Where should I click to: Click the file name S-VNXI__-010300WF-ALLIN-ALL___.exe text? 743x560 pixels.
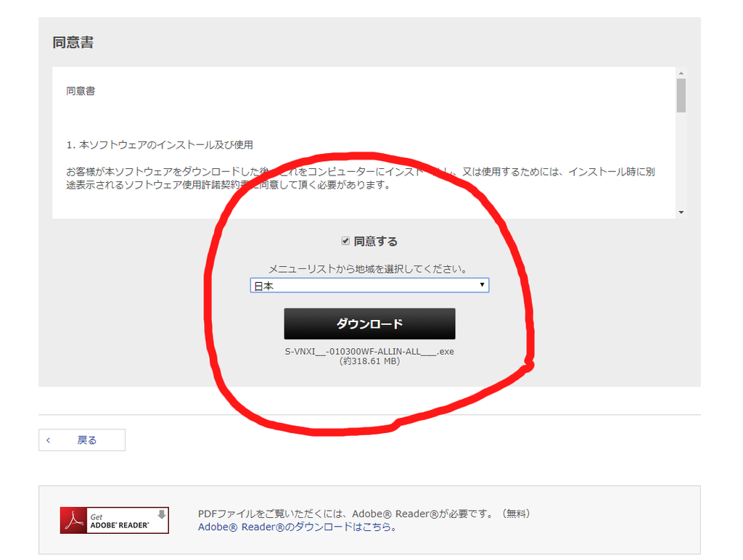tap(369, 352)
